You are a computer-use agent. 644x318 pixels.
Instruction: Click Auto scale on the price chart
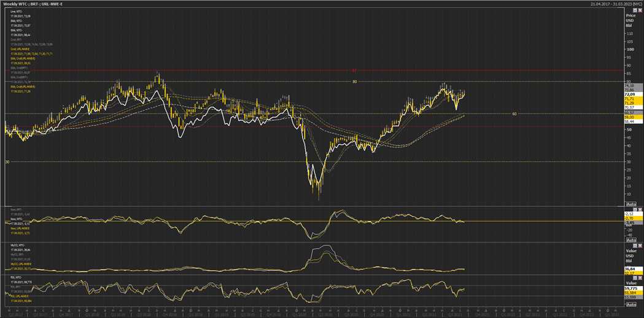(631, 204)
